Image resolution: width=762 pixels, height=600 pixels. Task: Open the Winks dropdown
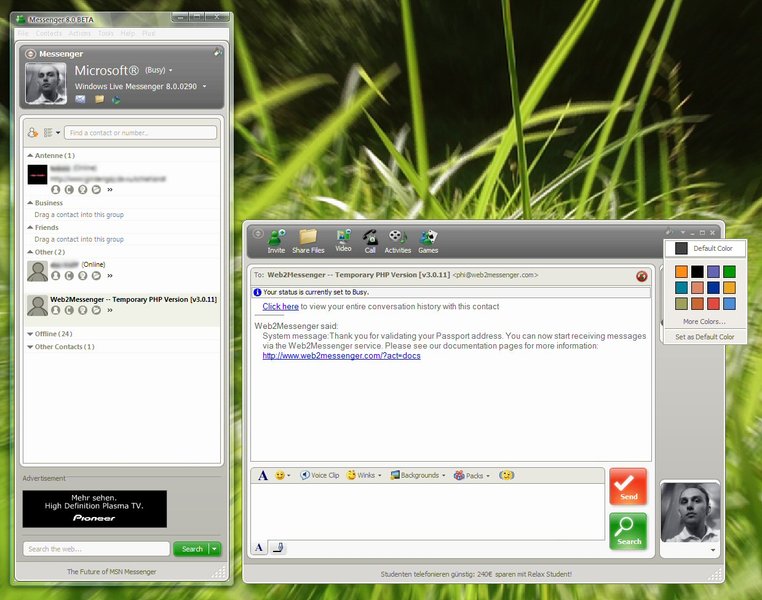point(365,475)
